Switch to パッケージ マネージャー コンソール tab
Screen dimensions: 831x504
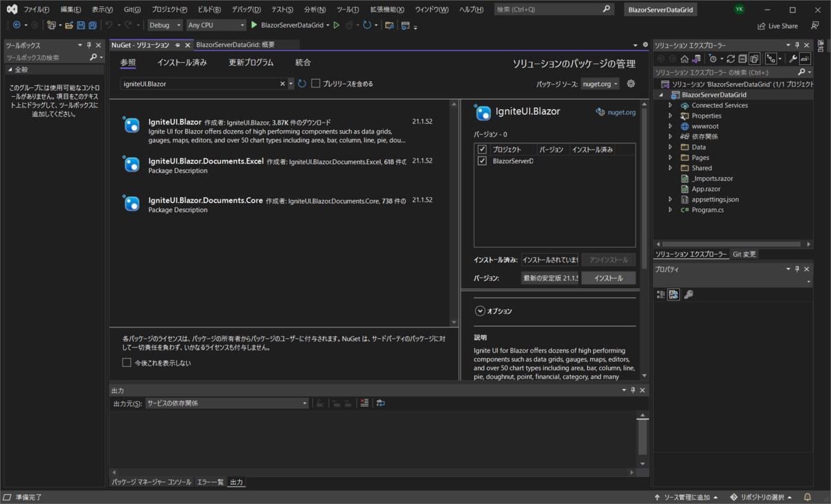tap(151, 482)
